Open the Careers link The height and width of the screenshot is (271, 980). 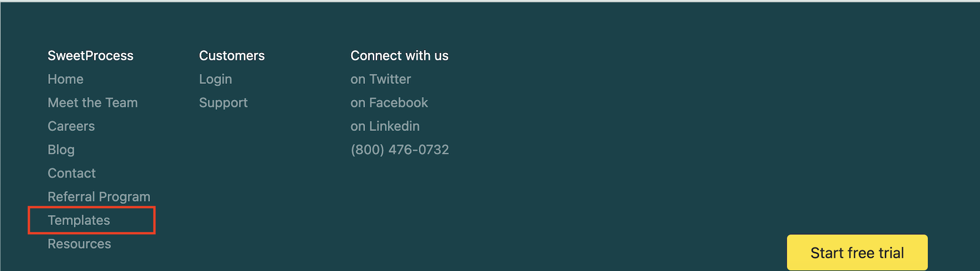point(71,126)
